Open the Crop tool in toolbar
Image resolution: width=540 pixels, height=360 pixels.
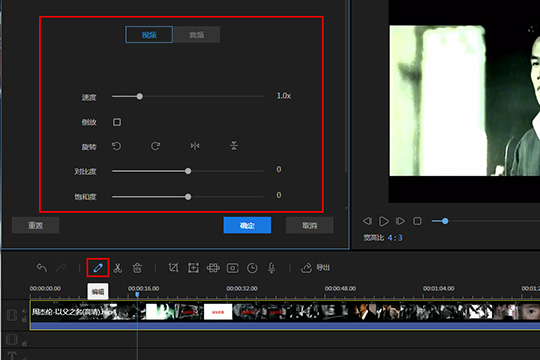coord(174,268)
